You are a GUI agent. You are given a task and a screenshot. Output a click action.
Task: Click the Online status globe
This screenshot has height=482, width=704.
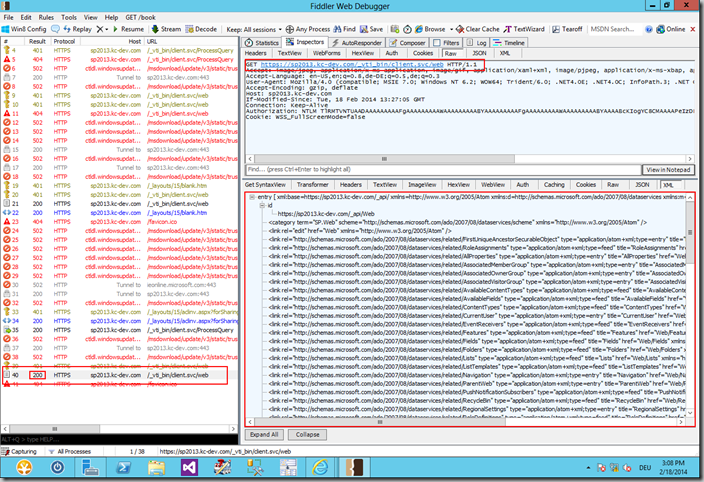671,29
